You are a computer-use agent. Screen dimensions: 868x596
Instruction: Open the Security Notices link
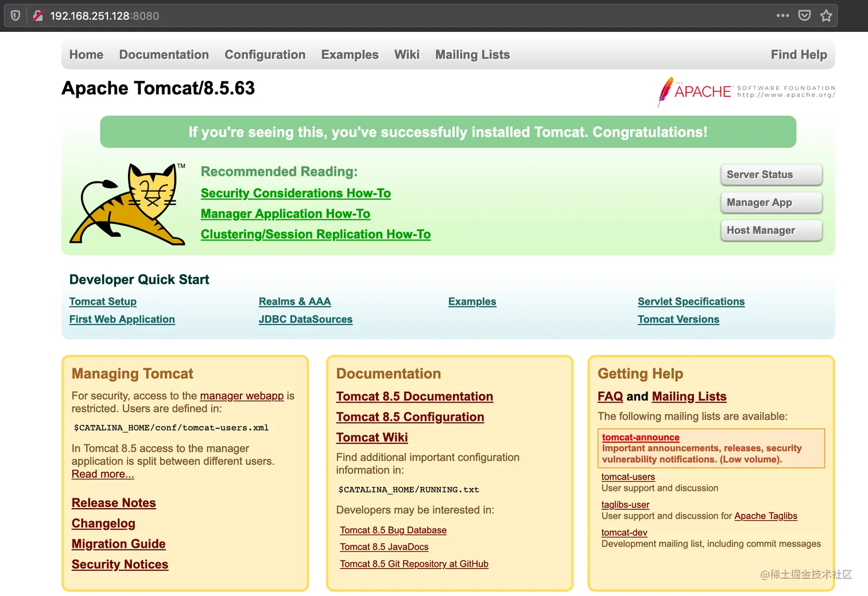pyautogui.click(x=120, y=564)
